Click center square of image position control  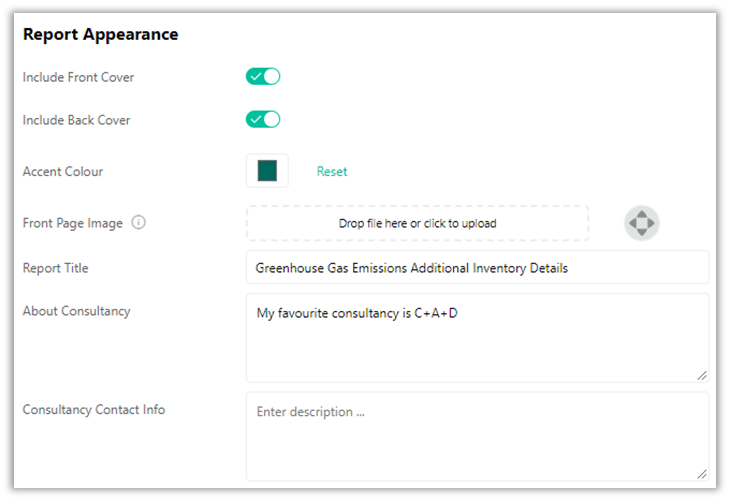642,223
